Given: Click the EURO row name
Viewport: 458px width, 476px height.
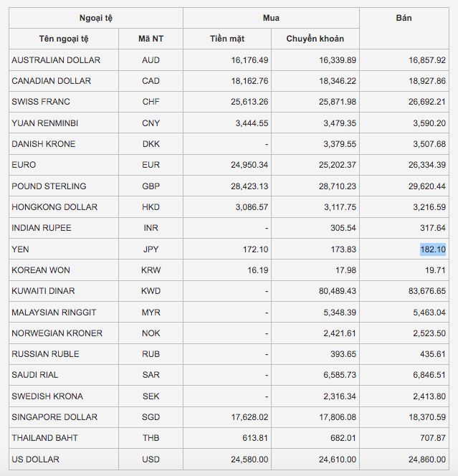Looking at the screenshot, I should [x=24, y=165].
